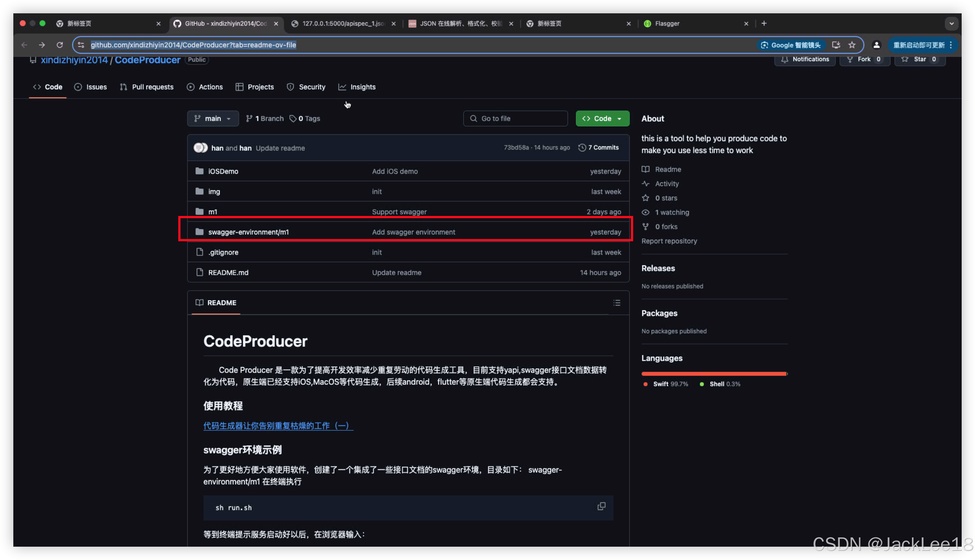Toggle repository Notifications subscription
Viewport: 975px width, 560px height.
tap(805, 59)
